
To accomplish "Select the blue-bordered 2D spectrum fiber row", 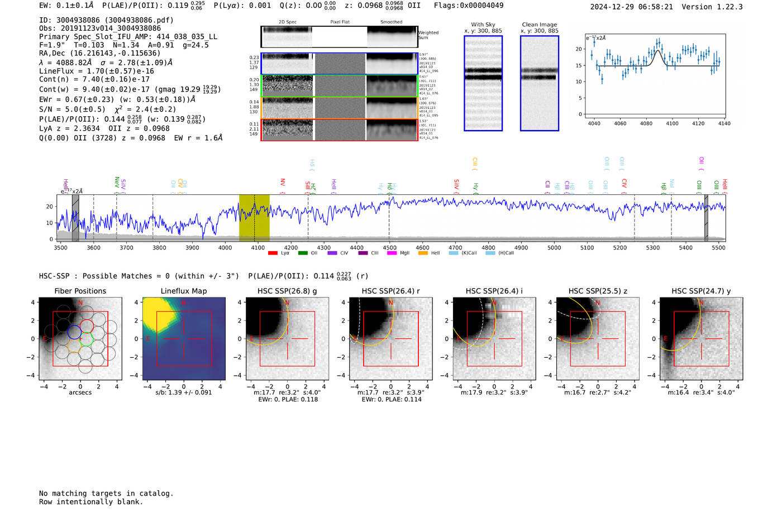I will (x=339, y=64).
